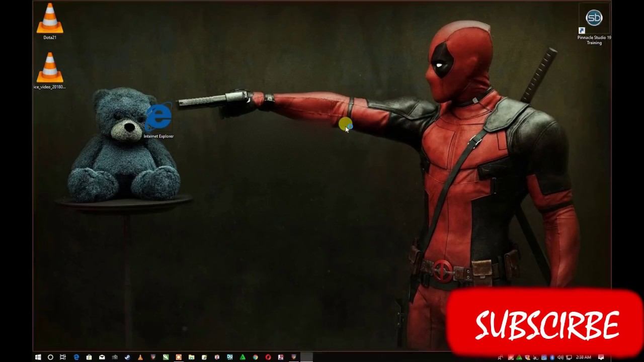Open VLC media player taskbar icon
Viewport: 644px width, 362px height.
140,357
